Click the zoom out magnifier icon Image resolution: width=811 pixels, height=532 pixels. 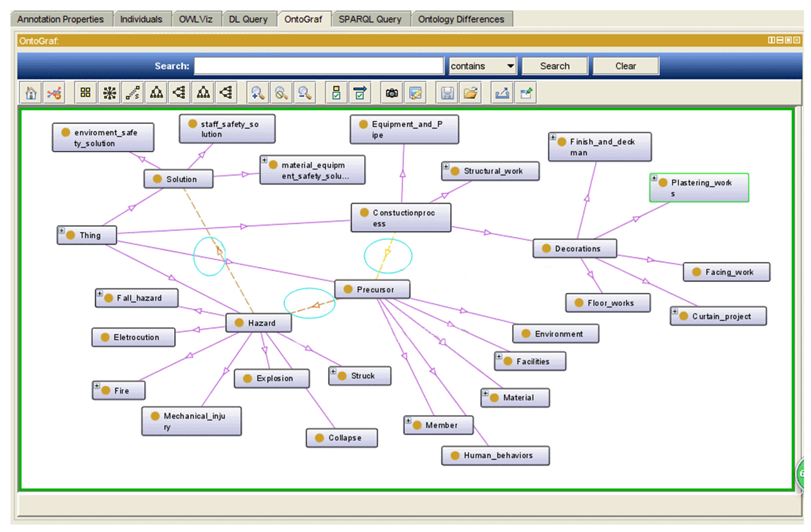click(x=305, y=93)
